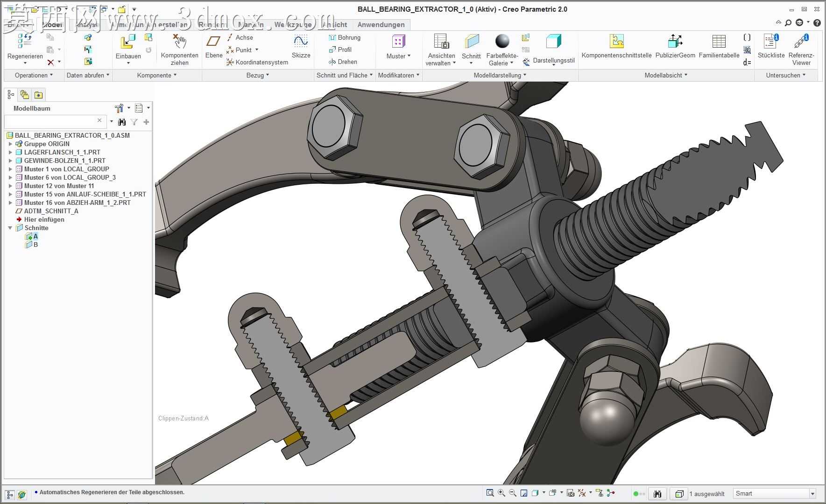Screen dimensions: 826x504
Task: Click the status bar binoculars search button
Action: click(x=657, y=494)
